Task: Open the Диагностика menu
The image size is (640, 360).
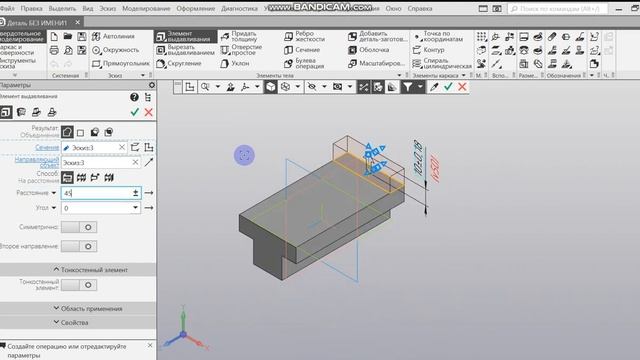Action: [x=239, y=8]
